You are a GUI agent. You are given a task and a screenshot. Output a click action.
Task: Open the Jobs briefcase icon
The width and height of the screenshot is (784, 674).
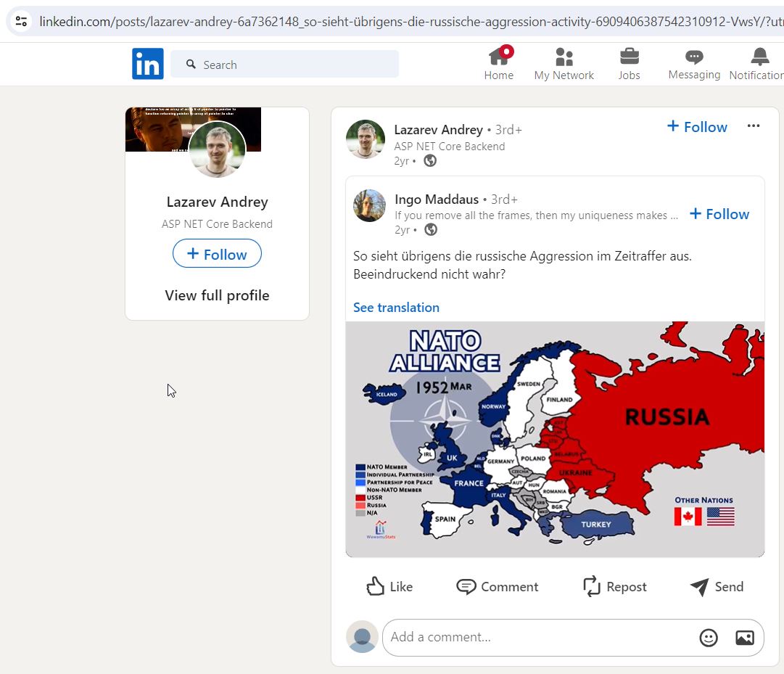(x=629, y=57)
